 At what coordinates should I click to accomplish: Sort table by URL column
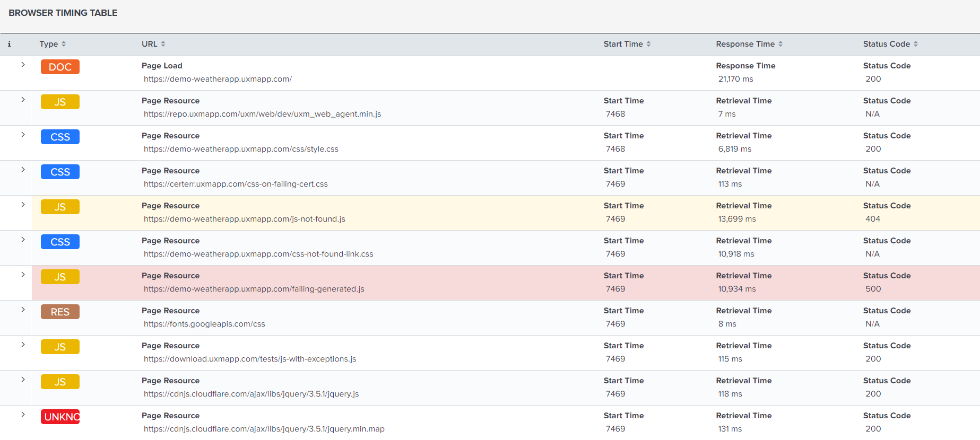[x=153, y=44]
